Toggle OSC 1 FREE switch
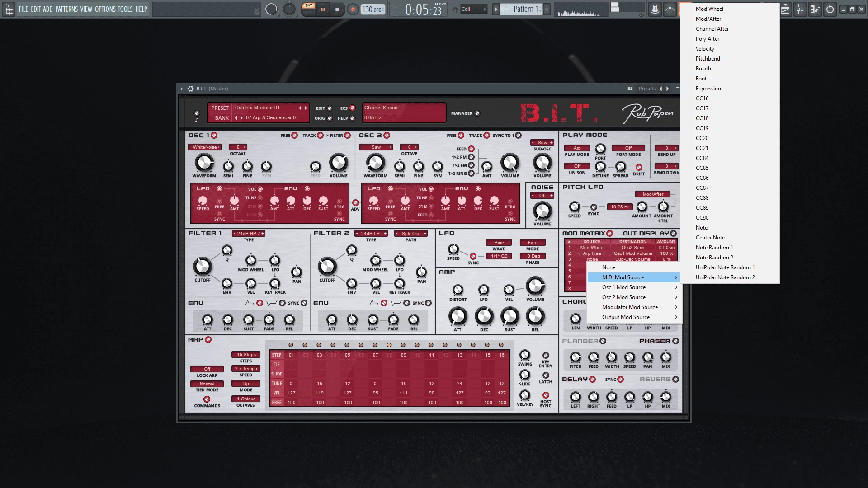Image resolution: width=868 pixels, height=488 pixels. tap(295, 136)
